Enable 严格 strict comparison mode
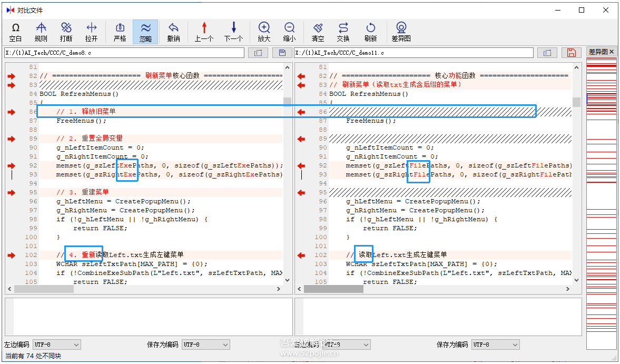620x364 pixels. 119,31
